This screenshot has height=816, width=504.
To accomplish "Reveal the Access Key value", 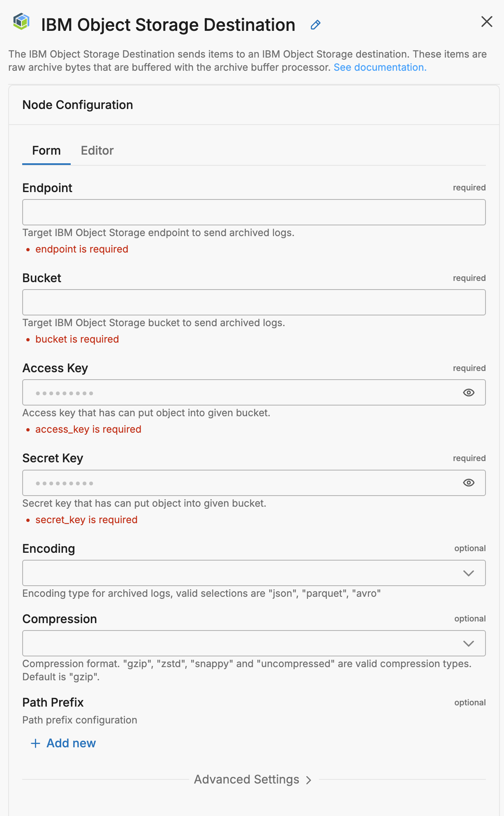I will 469,393.
